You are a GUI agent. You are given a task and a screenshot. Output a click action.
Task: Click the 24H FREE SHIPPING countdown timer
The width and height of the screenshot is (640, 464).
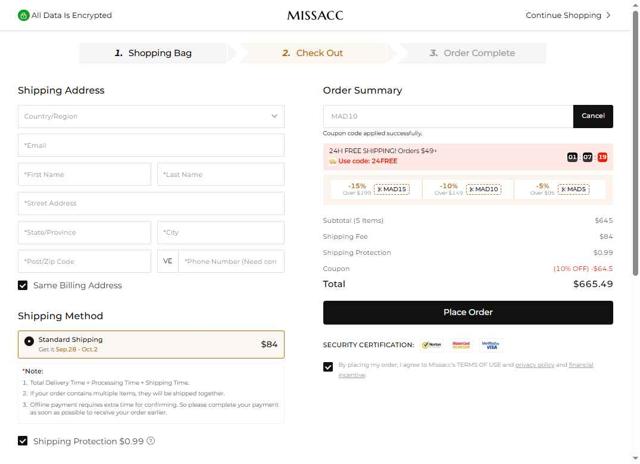(x=587, y=157)
